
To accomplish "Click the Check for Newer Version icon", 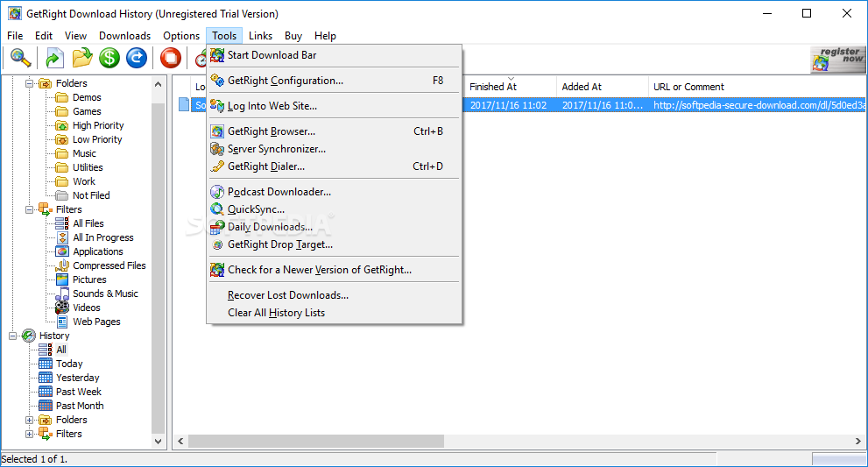I will click(217, 270).
